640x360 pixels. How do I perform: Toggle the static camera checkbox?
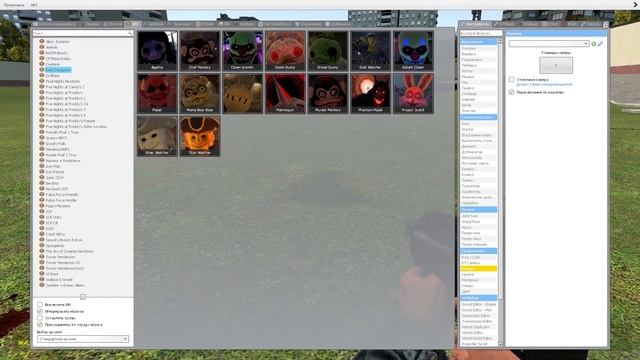click(x=511, y=79)
